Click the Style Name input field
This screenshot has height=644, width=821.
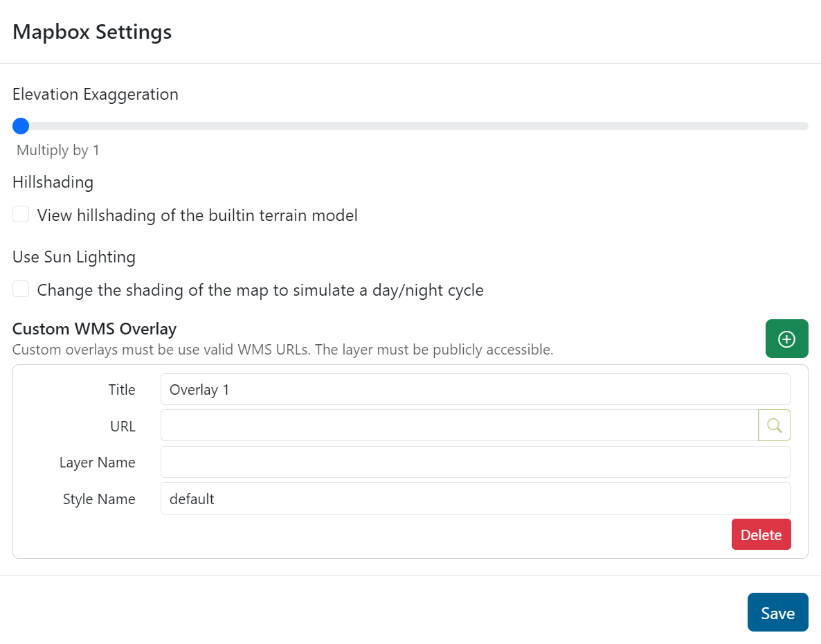click(x=476, y=499)
